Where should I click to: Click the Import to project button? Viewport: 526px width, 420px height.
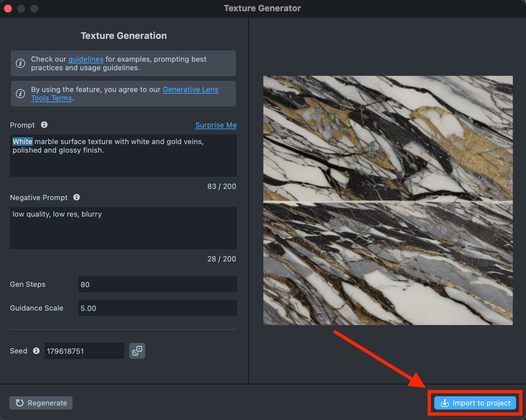[475, 403]
